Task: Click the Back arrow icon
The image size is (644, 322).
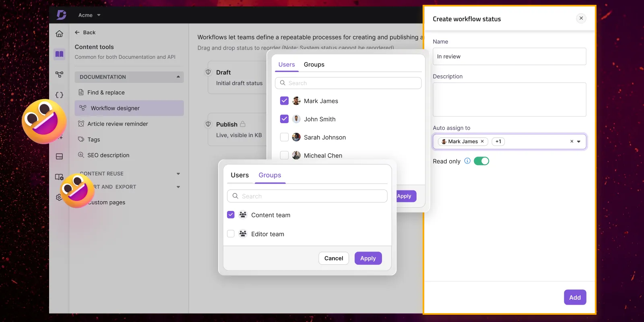Action: click(77, 33)
